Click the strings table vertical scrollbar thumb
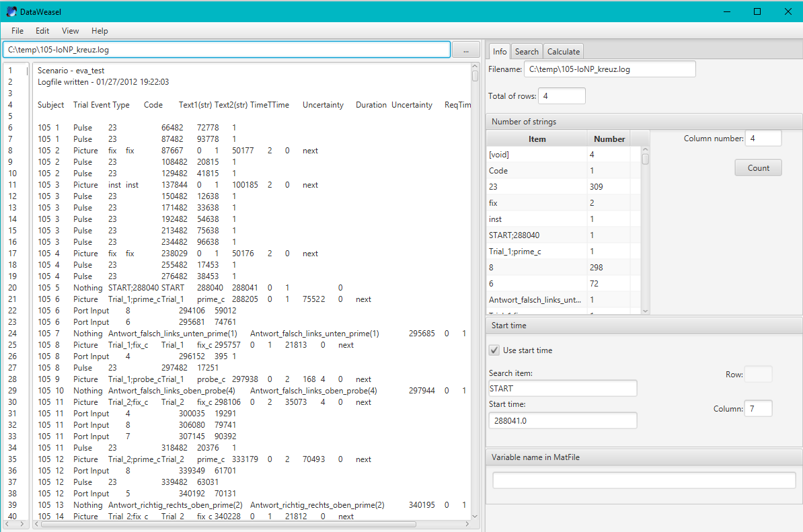803x532 pixels. 645,159
